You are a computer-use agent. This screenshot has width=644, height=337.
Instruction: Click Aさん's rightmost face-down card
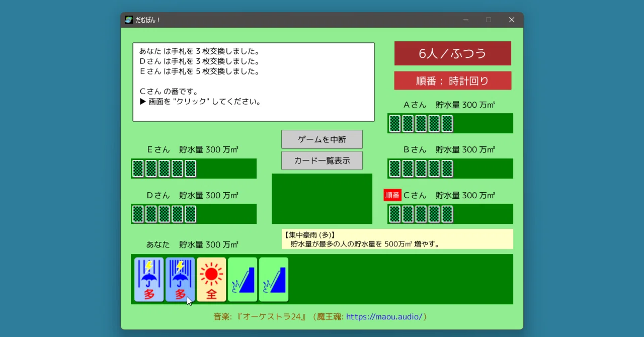[447, 123]
